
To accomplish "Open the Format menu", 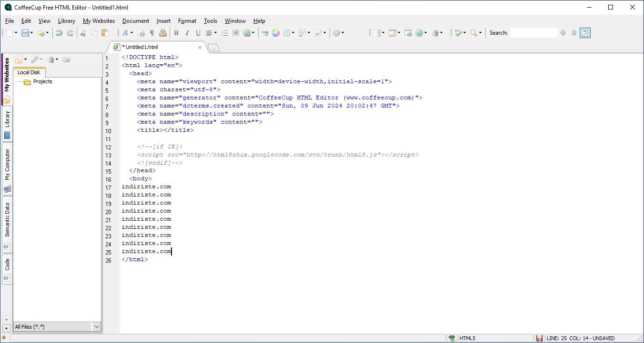I will coord(187,21).
